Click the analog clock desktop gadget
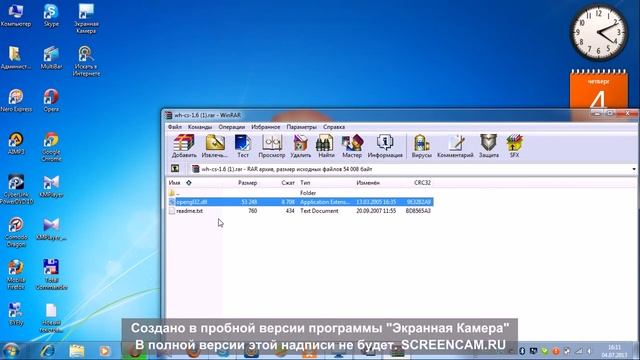 coord(598,33)
